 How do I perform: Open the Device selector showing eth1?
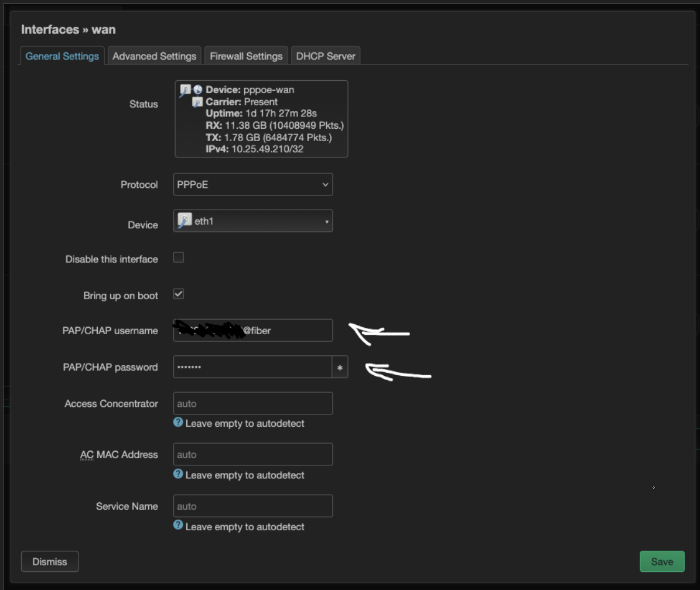(252, 221)
